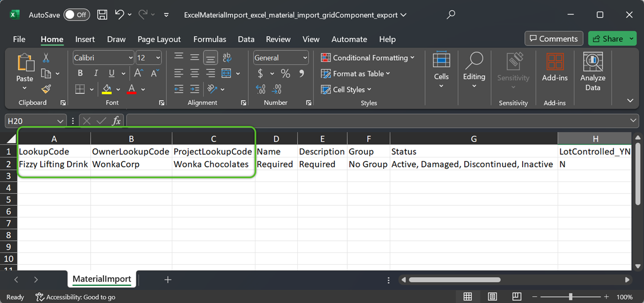Apply accounting dollar format

tap(260, 74)
